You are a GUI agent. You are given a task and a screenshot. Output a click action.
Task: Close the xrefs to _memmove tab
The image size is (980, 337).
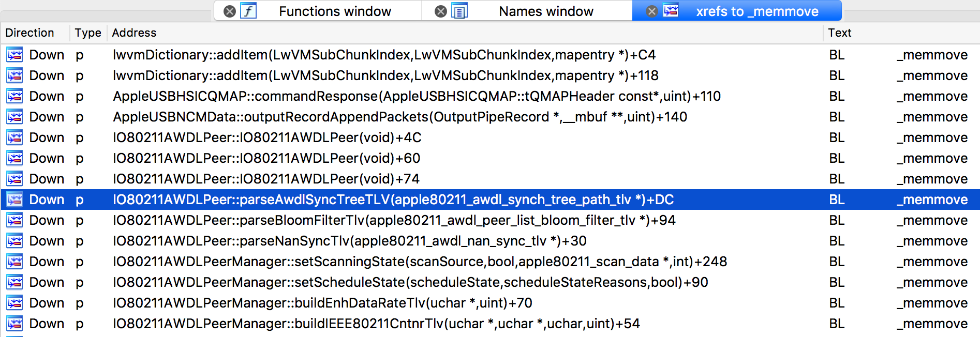pyautogui.click(x=652, y=11)
